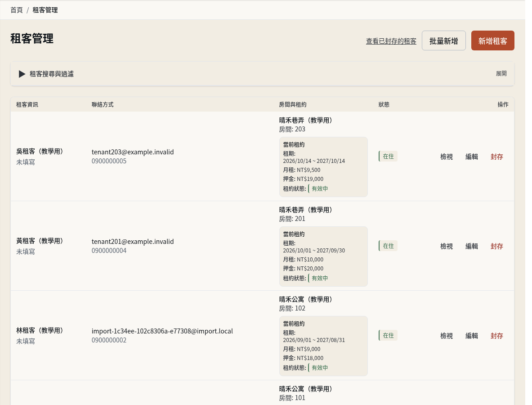Screen dimensions: 532x405
Task: Edit tenant 吳租客 with 編輯
Action: [471, 157]
